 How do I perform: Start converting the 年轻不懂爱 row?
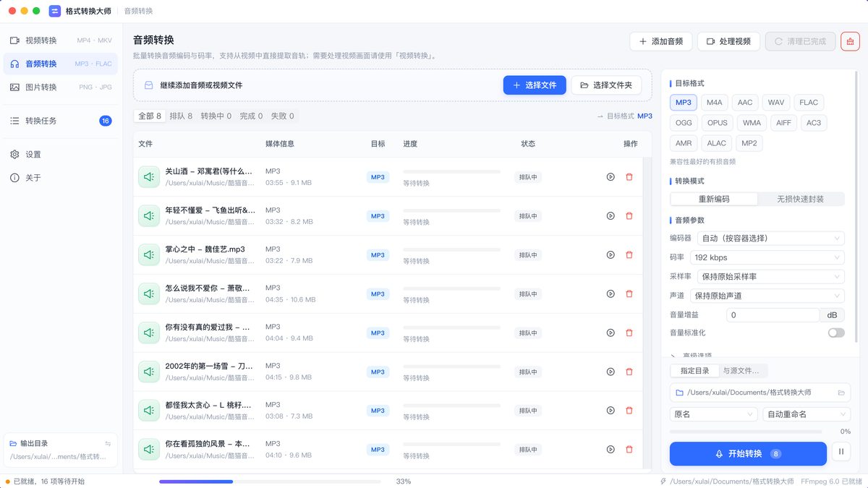point(610,216)
